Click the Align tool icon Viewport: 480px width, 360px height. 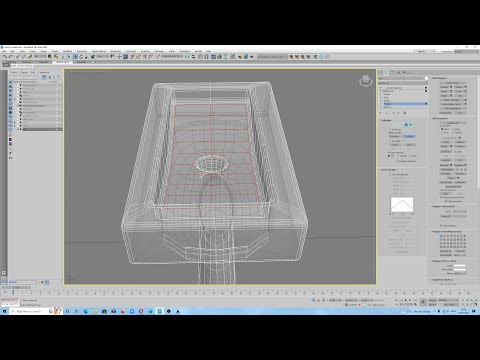coord(193,57)
